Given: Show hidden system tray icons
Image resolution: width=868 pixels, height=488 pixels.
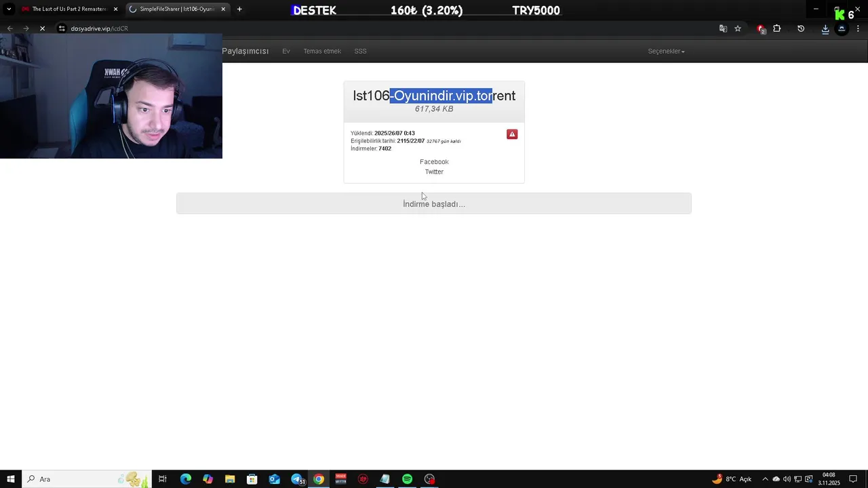Looking at the screenshot, I should pyautogui.click(x=765, y=479).
